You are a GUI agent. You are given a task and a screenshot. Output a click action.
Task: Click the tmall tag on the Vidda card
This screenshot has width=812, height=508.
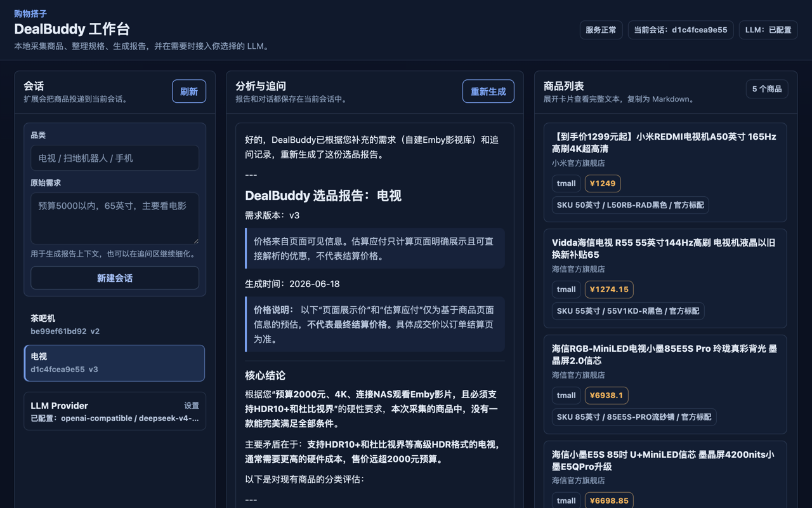point(566,290)
